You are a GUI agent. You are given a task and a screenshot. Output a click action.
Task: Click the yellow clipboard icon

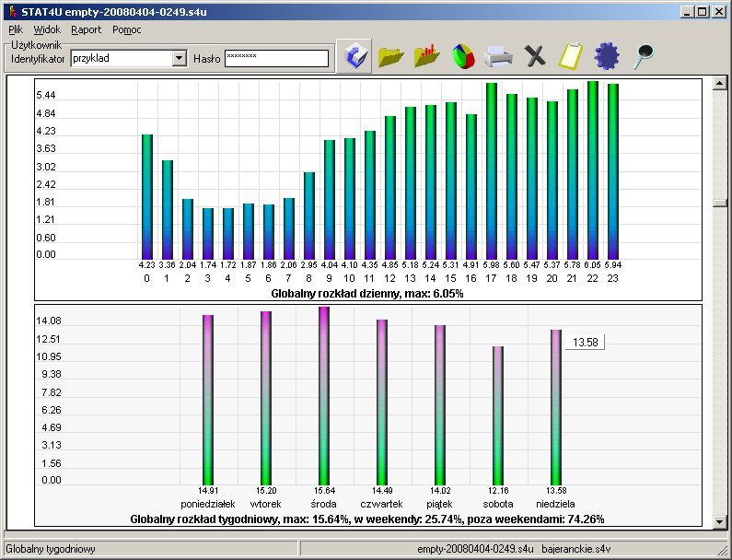[x=571, y=56]
